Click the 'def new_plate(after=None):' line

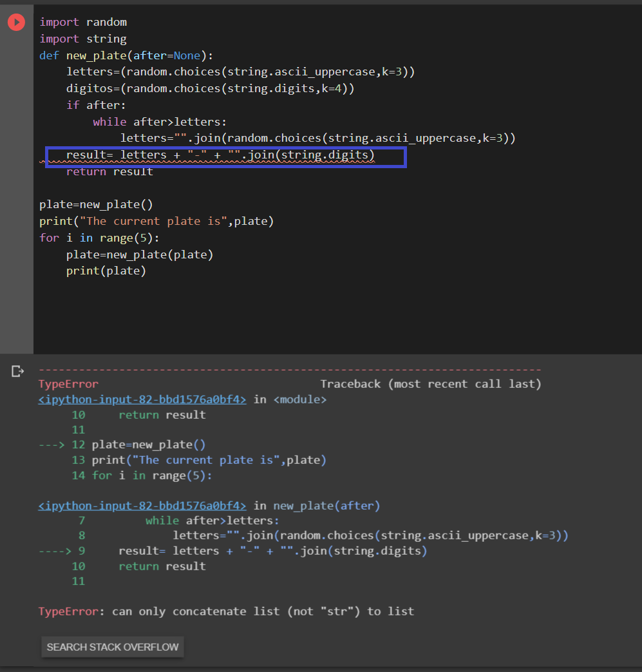(x=126, y=55)
